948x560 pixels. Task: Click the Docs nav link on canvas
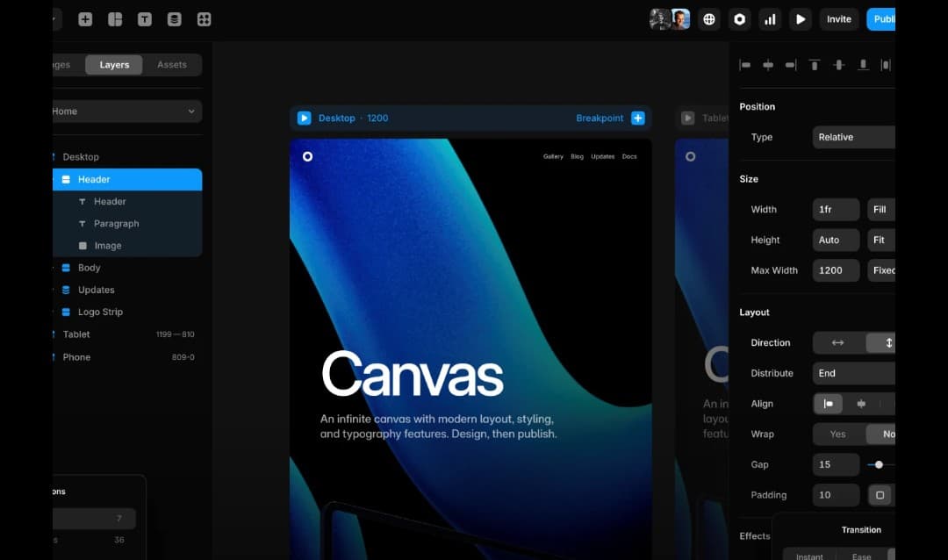[629, 156]
